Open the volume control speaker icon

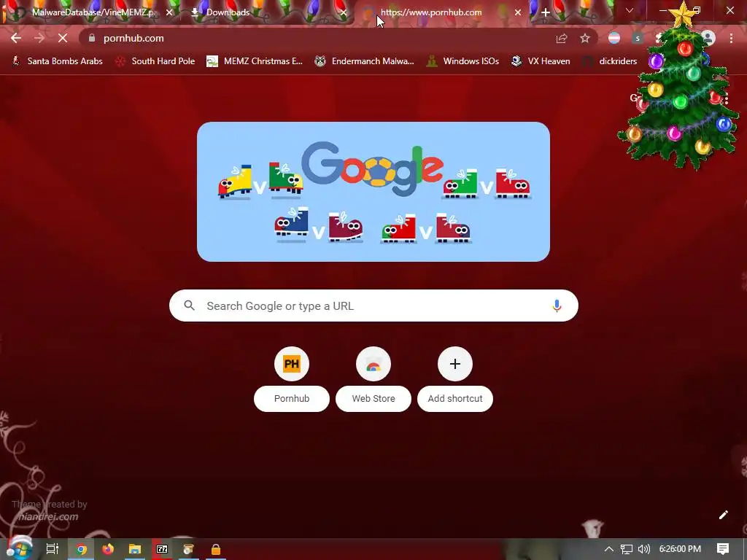(x=643, y=549)
